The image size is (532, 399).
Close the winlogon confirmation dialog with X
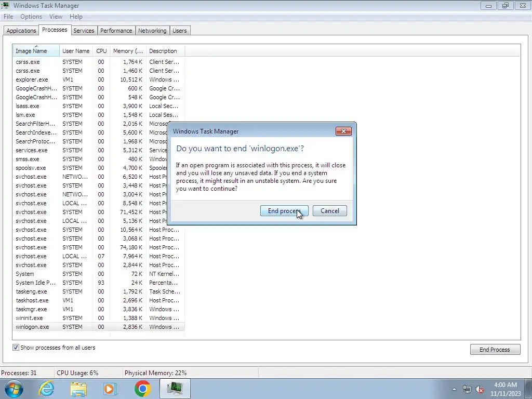[343, 131]
